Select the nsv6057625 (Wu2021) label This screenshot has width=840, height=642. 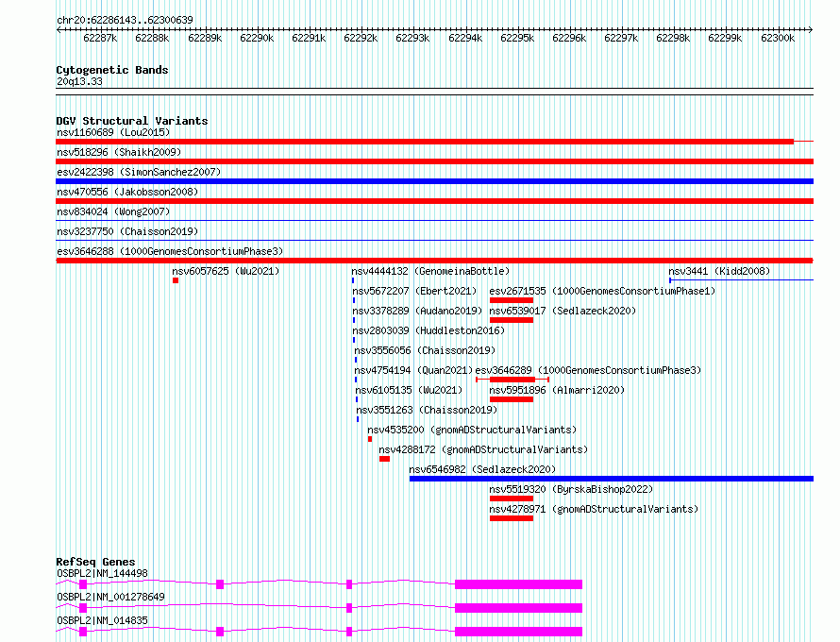[x=226, y=271]
